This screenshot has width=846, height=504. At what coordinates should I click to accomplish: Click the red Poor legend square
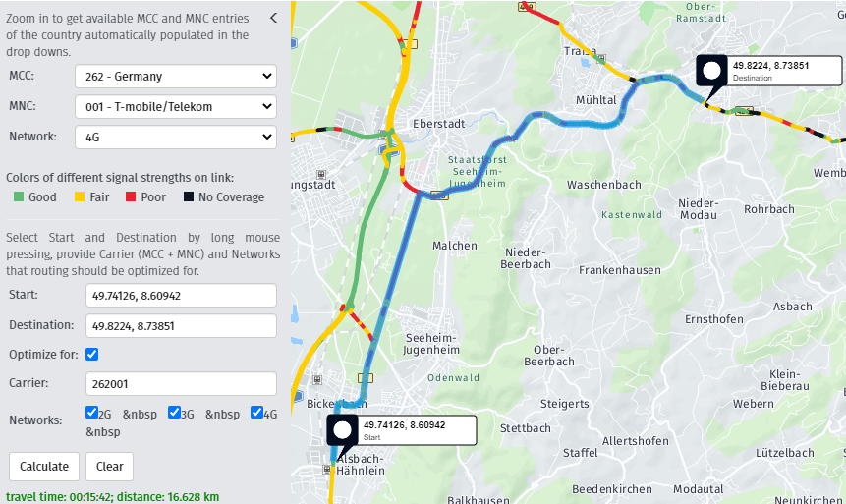point(131,196)
